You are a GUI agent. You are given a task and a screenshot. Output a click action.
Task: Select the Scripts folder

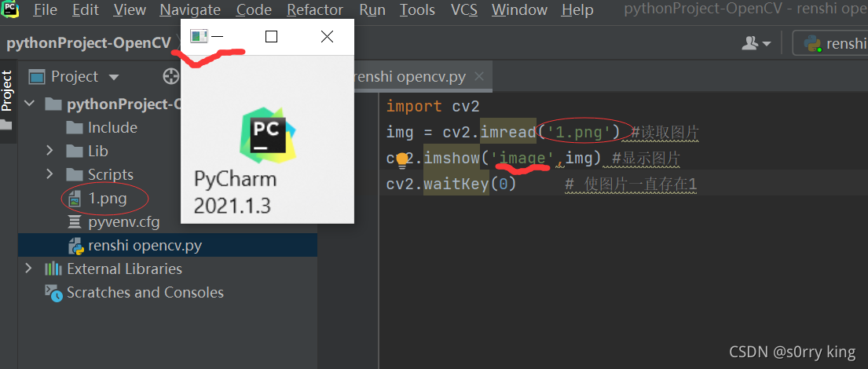click(x=110, y=174)
